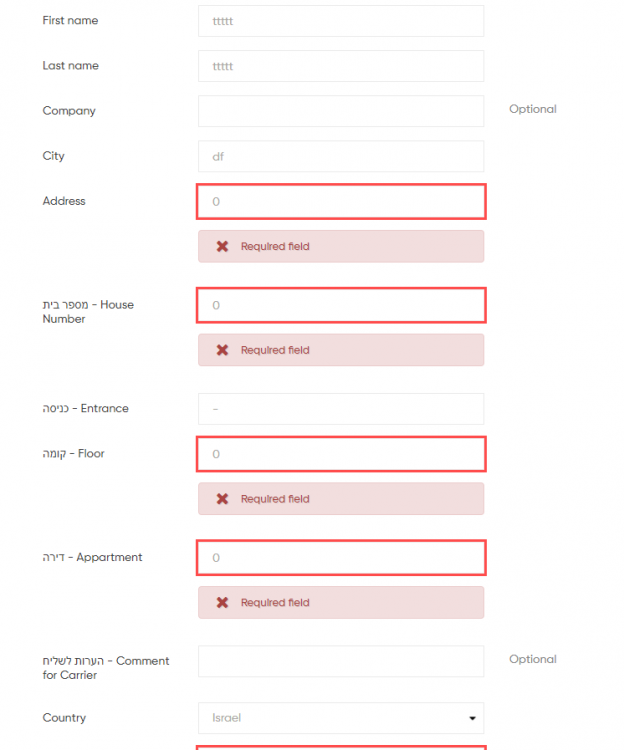Click Required field message below Address
Screen dimensions: 624x750
click(x=275, y=247)
